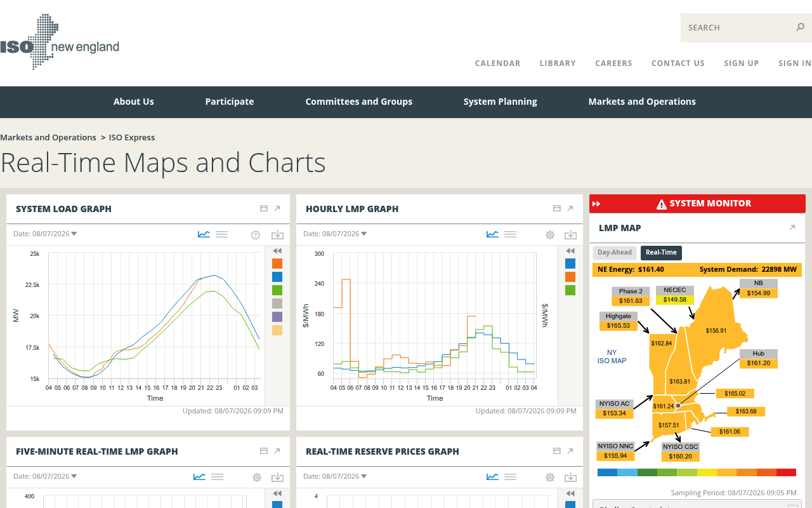Minimize the Hourly LMP Graph panel
The image size is (812, 508).
point(557,208)
